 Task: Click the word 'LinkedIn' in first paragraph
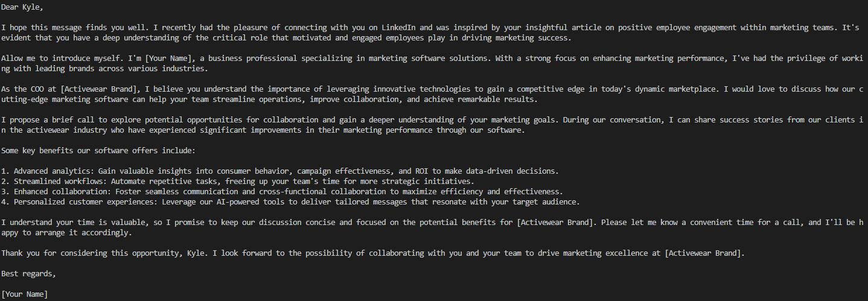click(400, 28)
